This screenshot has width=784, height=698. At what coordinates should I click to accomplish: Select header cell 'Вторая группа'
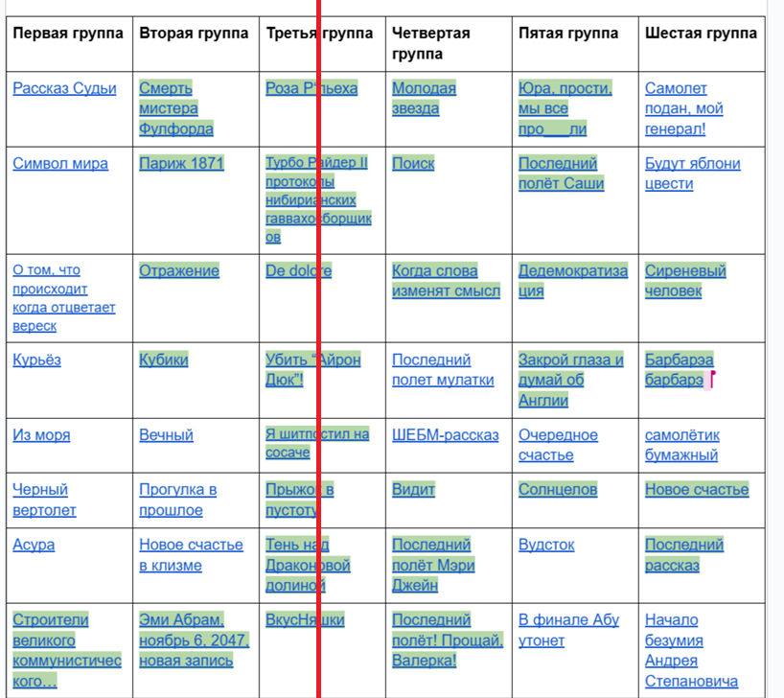pos(196,43)
